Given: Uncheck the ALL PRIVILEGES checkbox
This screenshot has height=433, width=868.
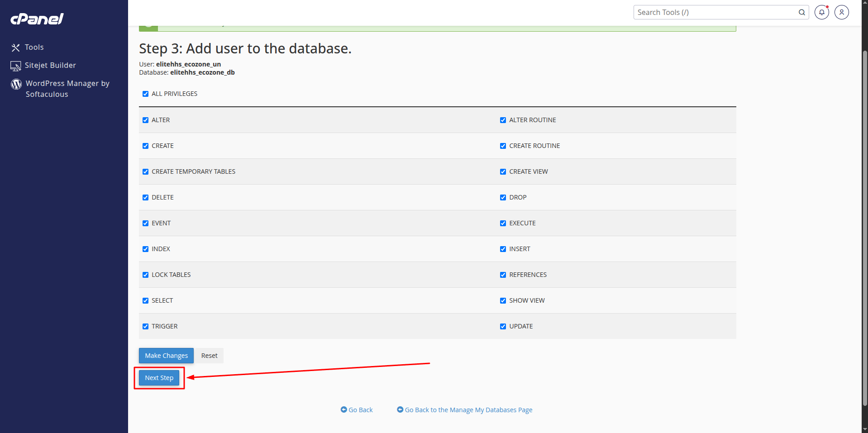Looking at the screenshot, I should click(x=145, y=94).
